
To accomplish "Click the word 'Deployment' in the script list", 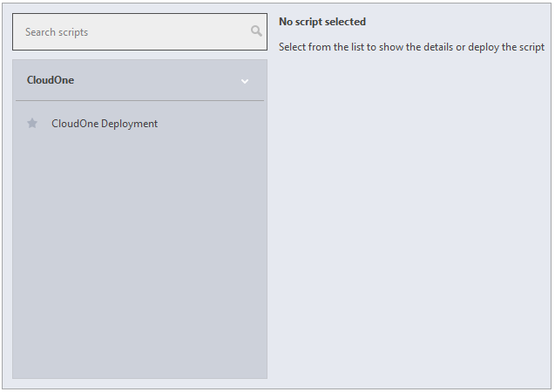I will 130,124.
